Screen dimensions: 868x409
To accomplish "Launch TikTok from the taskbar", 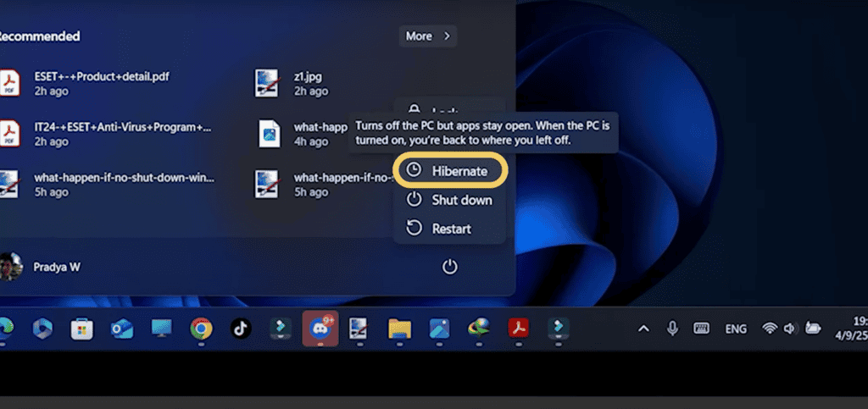I will coord(241,329).
